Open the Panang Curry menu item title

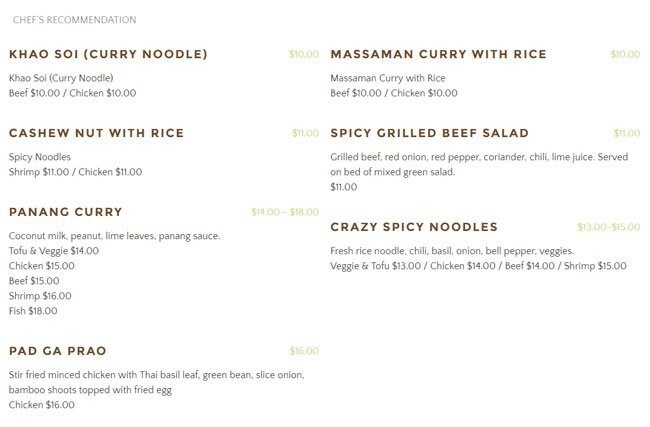(x=65, y=212)
